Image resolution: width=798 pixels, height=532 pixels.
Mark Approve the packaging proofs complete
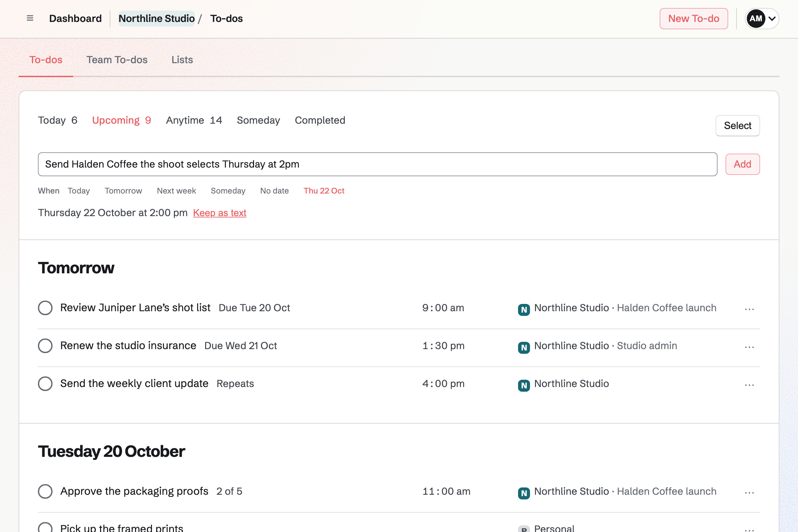click(x=45, y=491)
